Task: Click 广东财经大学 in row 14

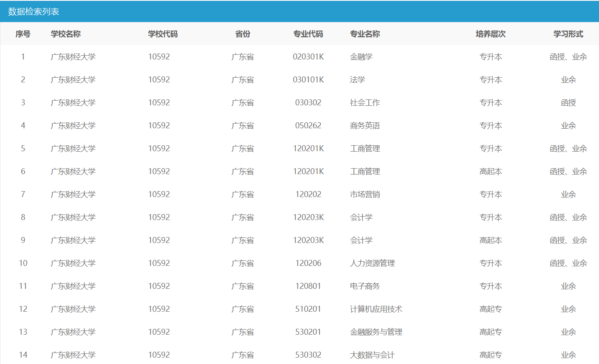Action: [x=73, y=355]
